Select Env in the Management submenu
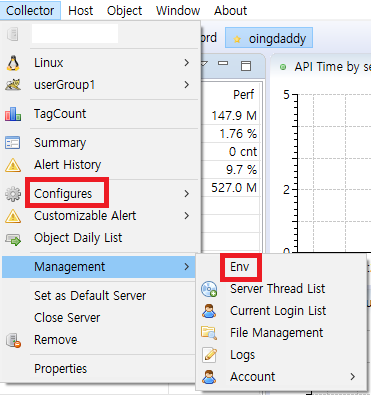The width and height of the screenshot is (371, 395). click(x=281, y=267)
